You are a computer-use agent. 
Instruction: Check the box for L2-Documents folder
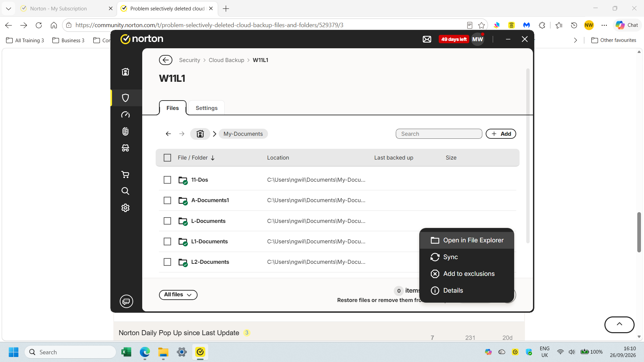click(167, 262)
